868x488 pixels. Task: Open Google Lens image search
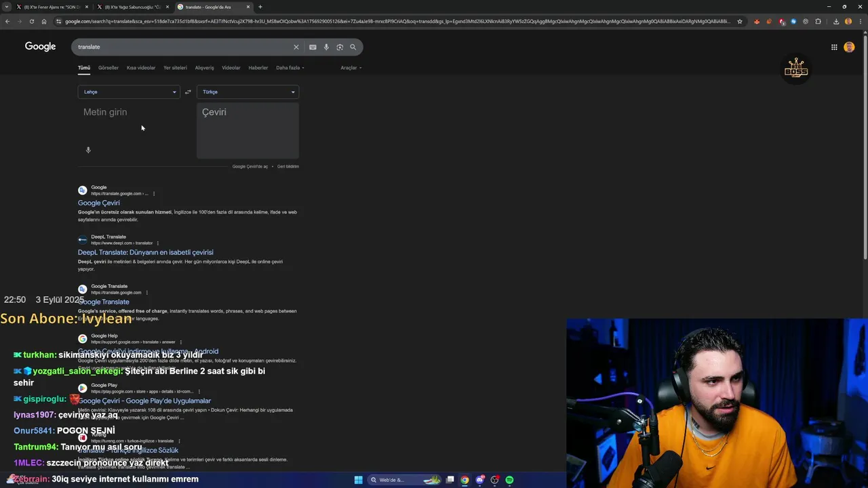pyautogui.click(x=340, y=47)
